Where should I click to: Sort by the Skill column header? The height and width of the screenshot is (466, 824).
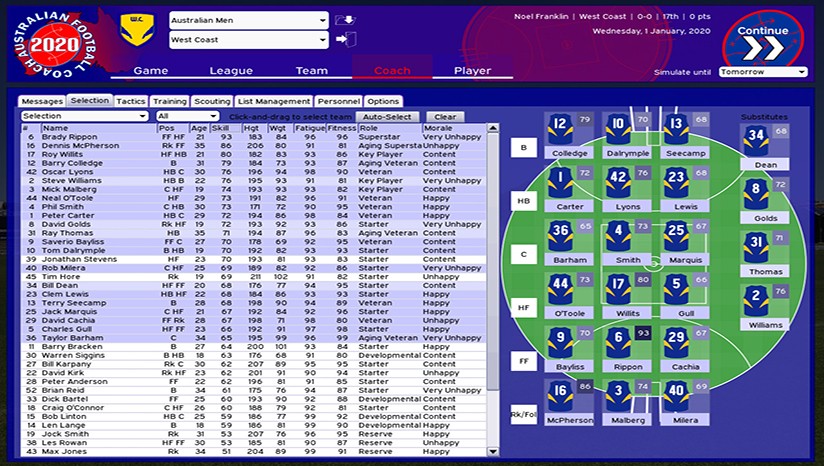225,128
